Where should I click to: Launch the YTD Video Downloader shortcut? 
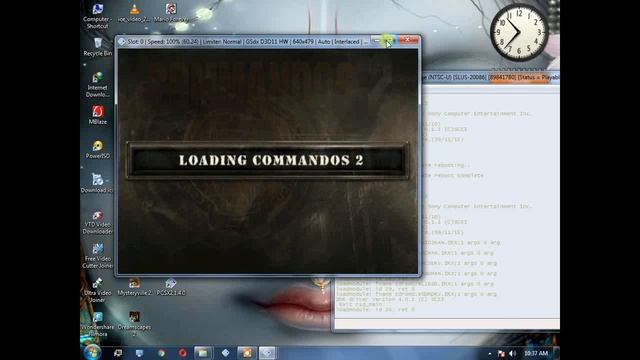pos(97,222)
